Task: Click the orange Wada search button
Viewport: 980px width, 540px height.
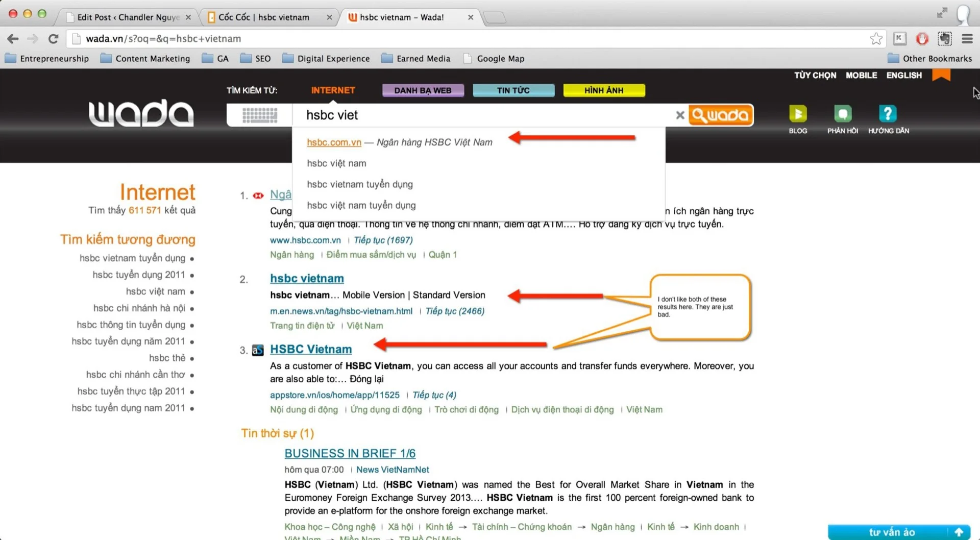Action: point(720,115)
